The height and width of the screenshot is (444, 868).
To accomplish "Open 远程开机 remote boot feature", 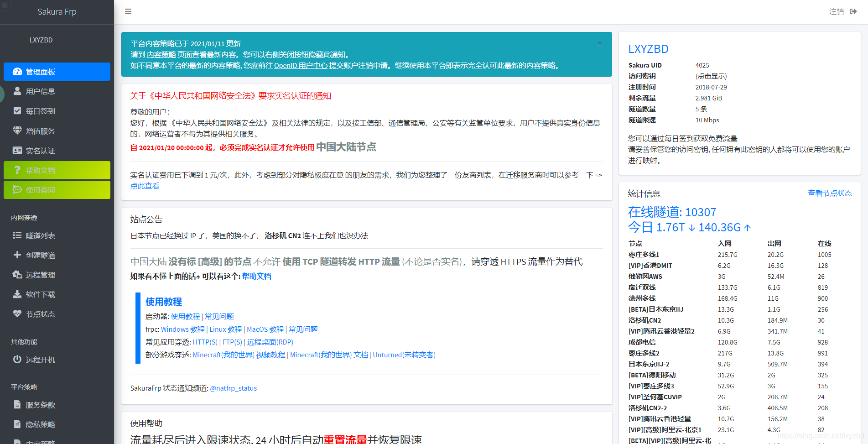I will [x=40, y=360].
